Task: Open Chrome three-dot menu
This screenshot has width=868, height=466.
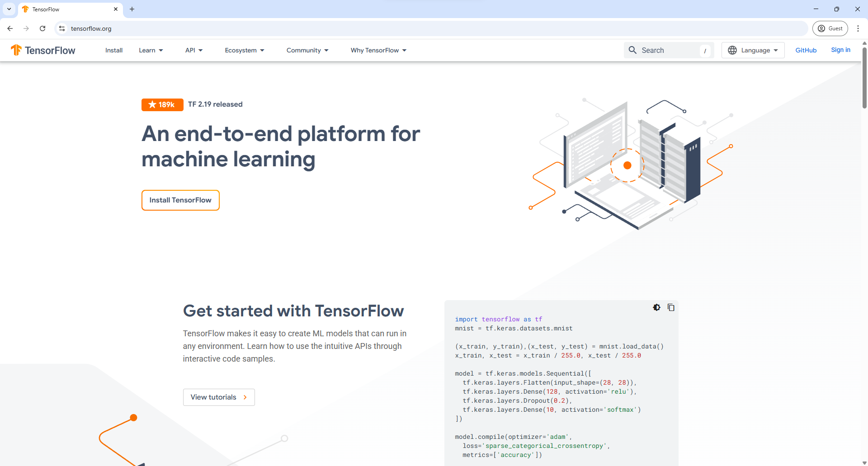Action: [858, 28]
